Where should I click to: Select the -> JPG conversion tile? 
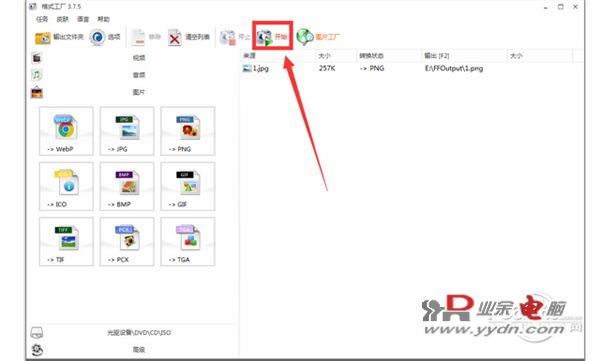tap(127, 131)
